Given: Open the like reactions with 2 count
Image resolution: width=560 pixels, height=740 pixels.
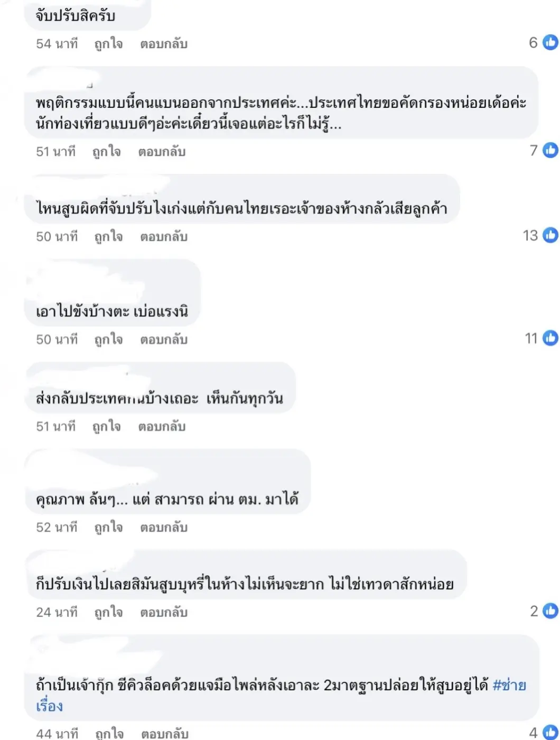Looking at the screenshot, I should click(x=544, y=611).
